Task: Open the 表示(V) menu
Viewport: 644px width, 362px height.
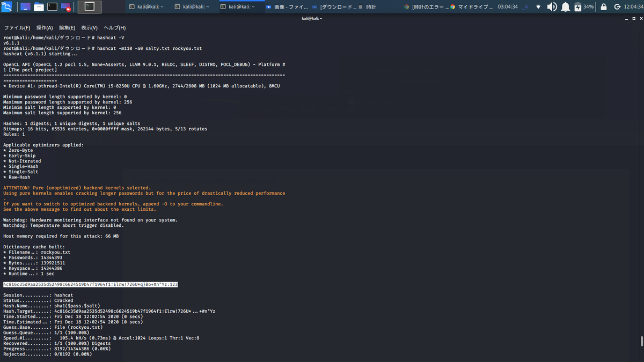Action: [x=90, y=27]
